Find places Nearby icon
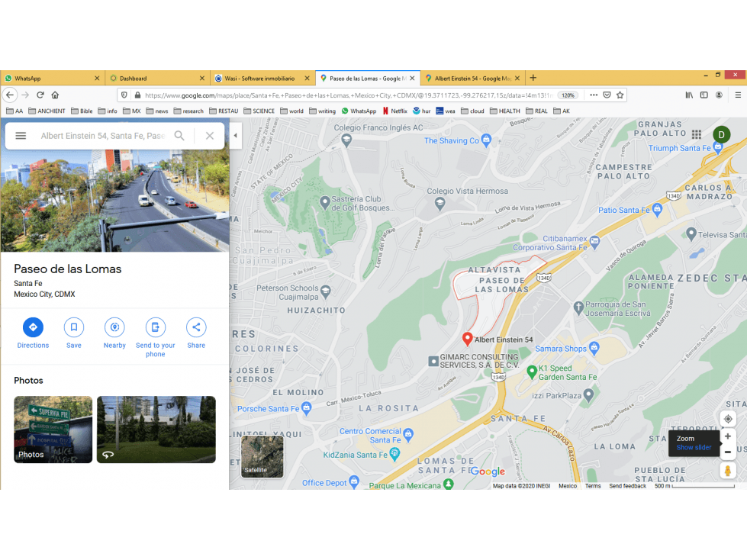Screen dimensions: 747x560 [x=114, y=327]
